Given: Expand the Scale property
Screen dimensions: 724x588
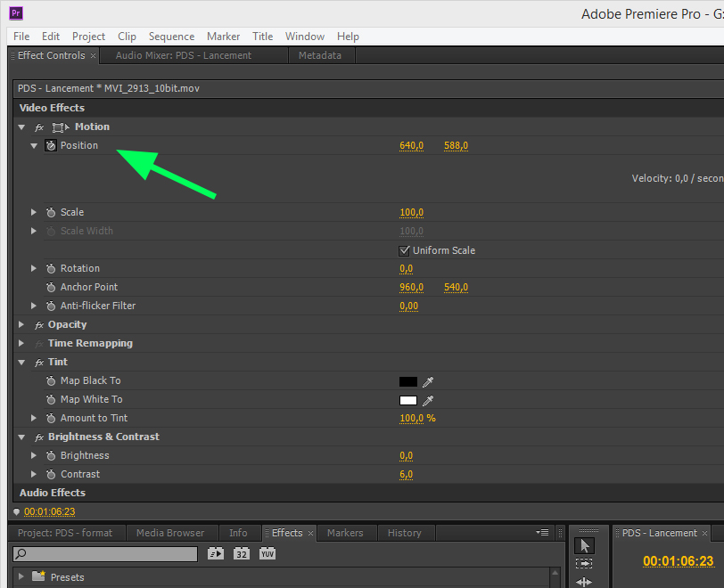Looking at the screenshot, I should tap(34, 212).
